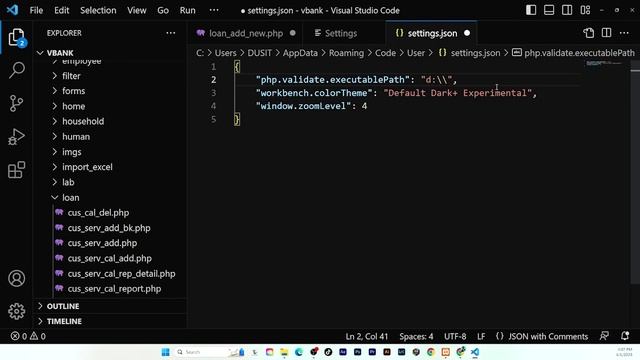Viewport: 640px width, 360px height.
Task: Change LF end of line sequence
Action: coord(481,336)
